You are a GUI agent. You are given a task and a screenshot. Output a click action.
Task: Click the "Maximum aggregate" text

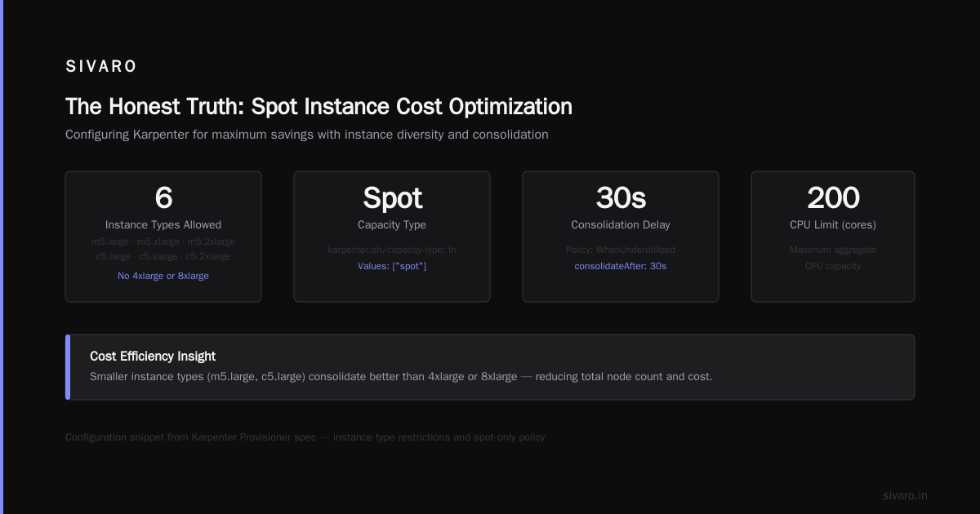(833, 250)
